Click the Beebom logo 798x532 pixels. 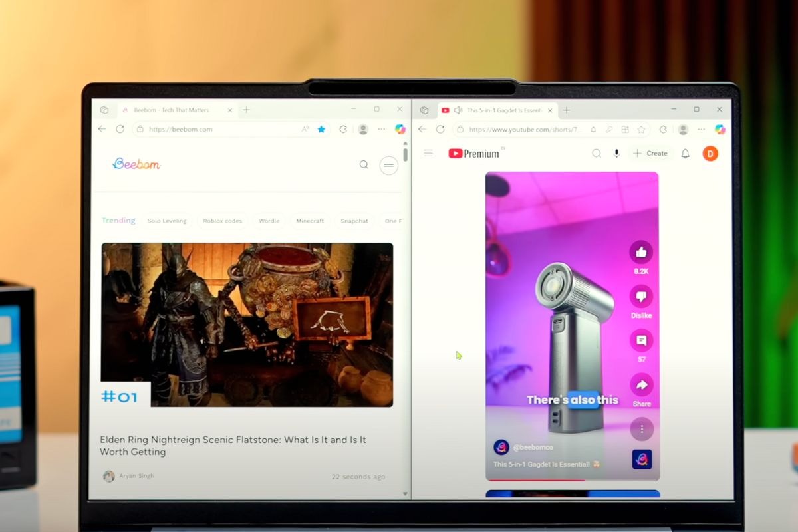tap(136, 164)
